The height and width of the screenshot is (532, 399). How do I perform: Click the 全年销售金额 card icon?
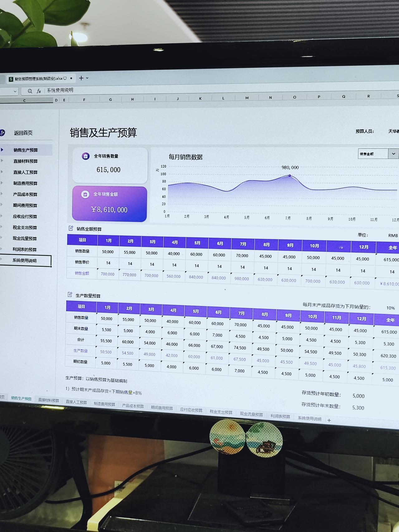pyautogui.click(x=85, y=194)
